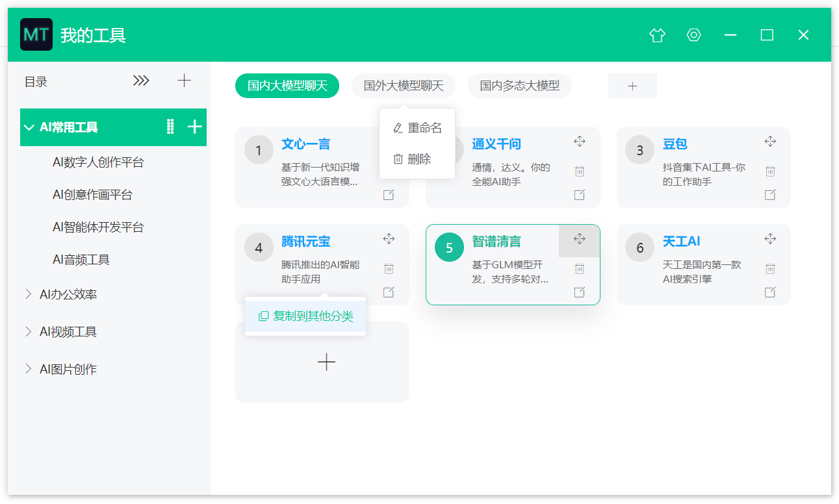Collapse the AI常用工具 tree chevron

pyautogui.click(x=29, y=127)
